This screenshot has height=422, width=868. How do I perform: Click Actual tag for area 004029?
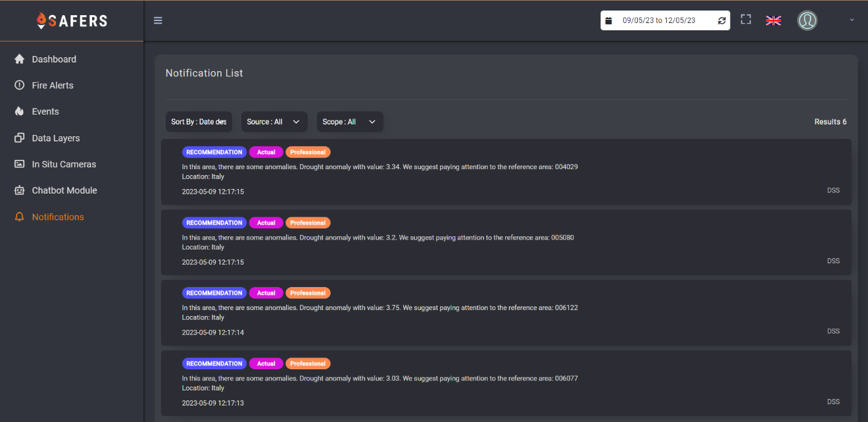(266, 152)
